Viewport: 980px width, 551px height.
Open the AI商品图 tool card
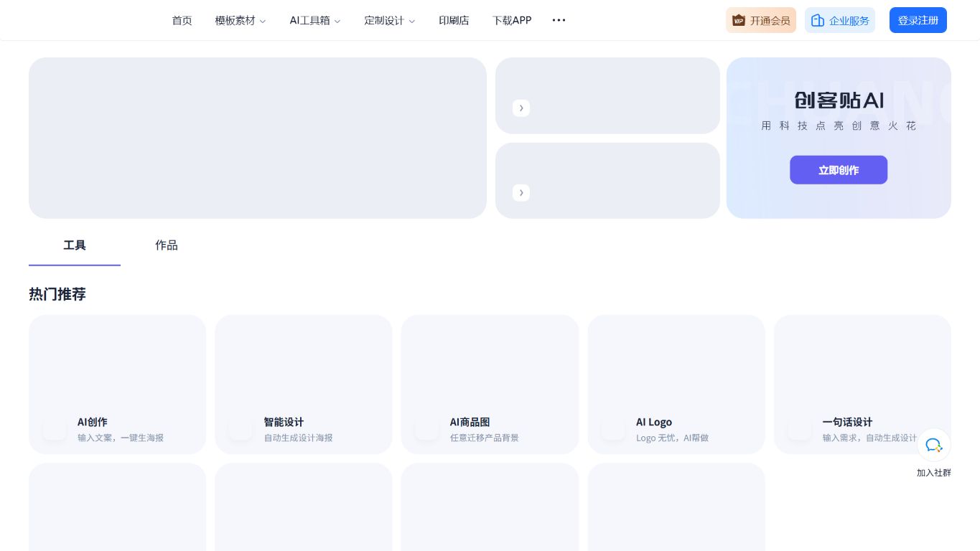(490, 385)
